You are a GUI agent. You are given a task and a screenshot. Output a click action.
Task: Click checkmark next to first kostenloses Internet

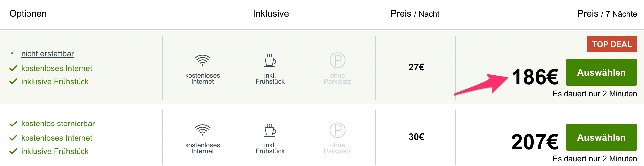pyautogui.click(x=13, y=68)
